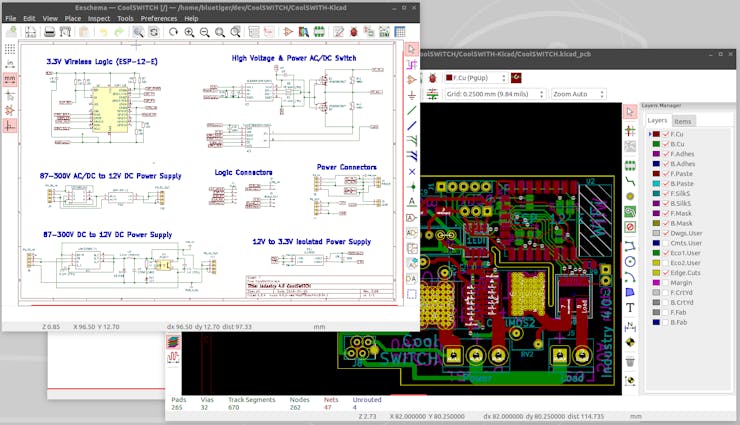Expand the Zoom Auto dropdown
The image size is (740, 425).
(x=577, y=94)
